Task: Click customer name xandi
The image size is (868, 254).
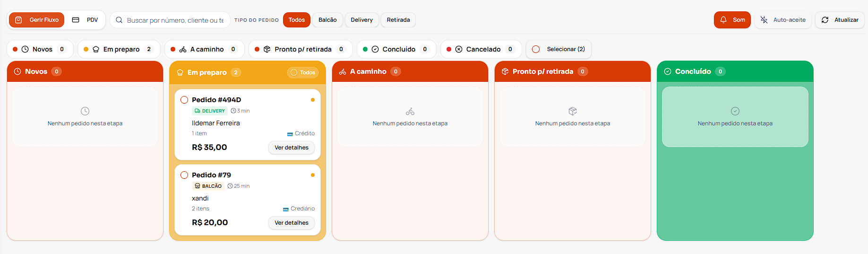Action: click(x=200, y=198)
